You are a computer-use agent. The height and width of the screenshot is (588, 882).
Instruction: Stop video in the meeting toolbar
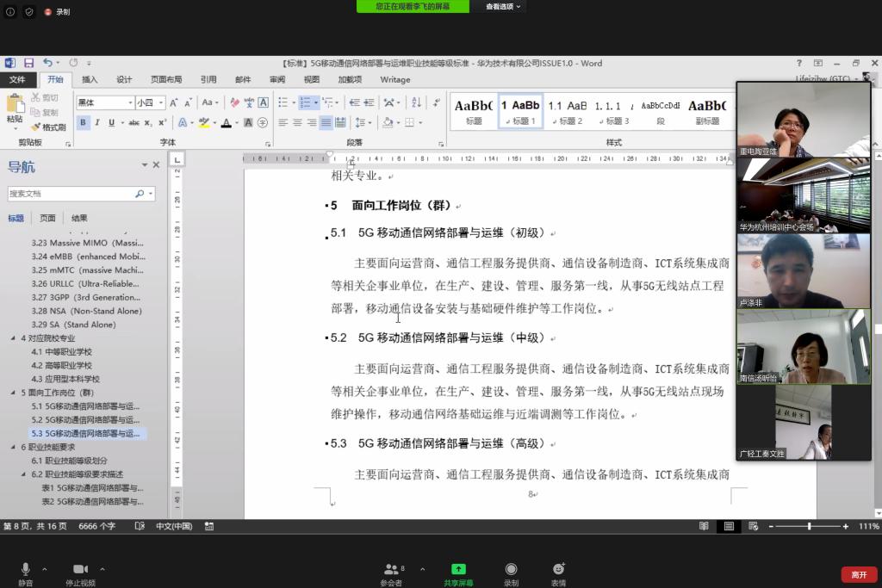[x=80, y=571]
